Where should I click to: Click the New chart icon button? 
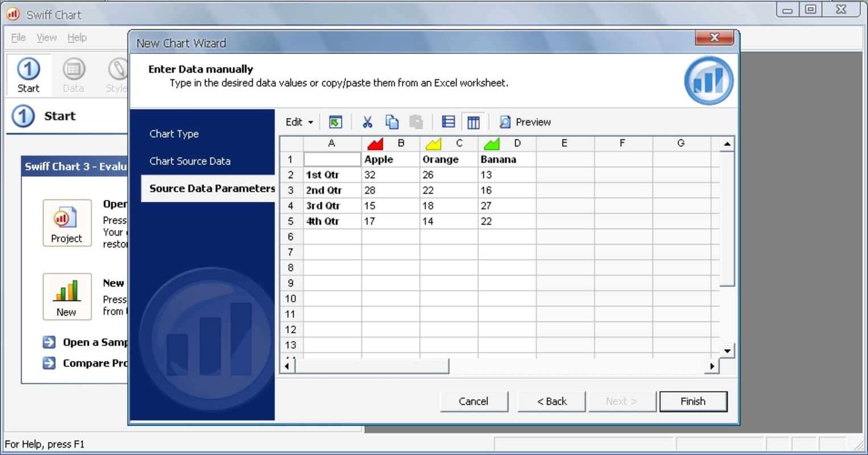pos(67,296)
